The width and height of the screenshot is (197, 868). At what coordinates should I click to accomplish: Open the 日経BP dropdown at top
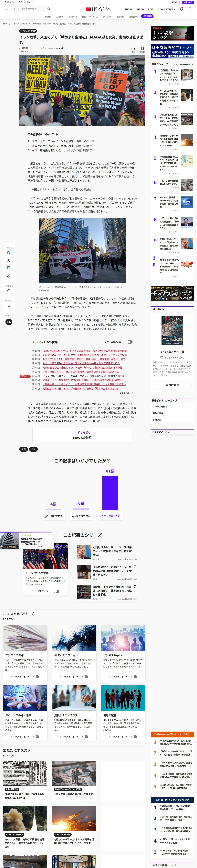point(9,2)
